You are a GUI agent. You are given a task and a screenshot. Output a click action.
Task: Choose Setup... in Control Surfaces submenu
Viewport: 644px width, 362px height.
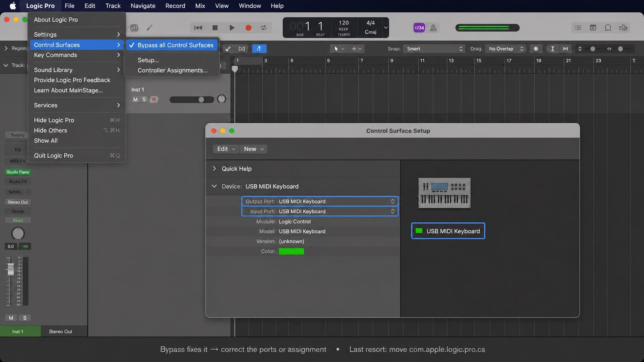pyautogui.click(x=148, y=60)
